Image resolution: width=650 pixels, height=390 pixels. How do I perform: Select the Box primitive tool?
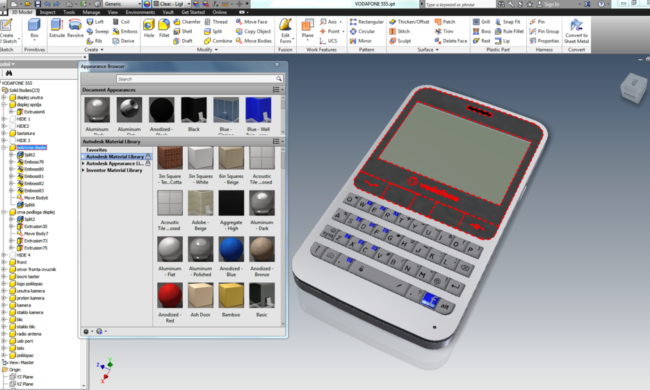point(34,29)
